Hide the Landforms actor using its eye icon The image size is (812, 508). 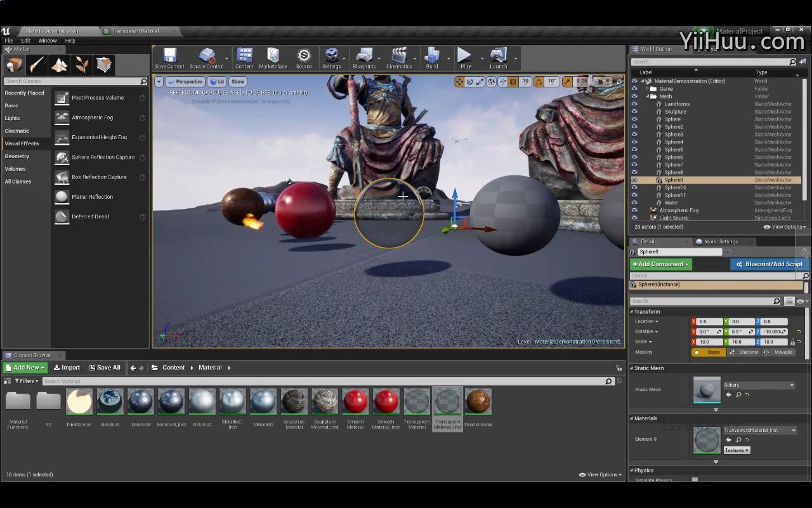tap(634, 104)
